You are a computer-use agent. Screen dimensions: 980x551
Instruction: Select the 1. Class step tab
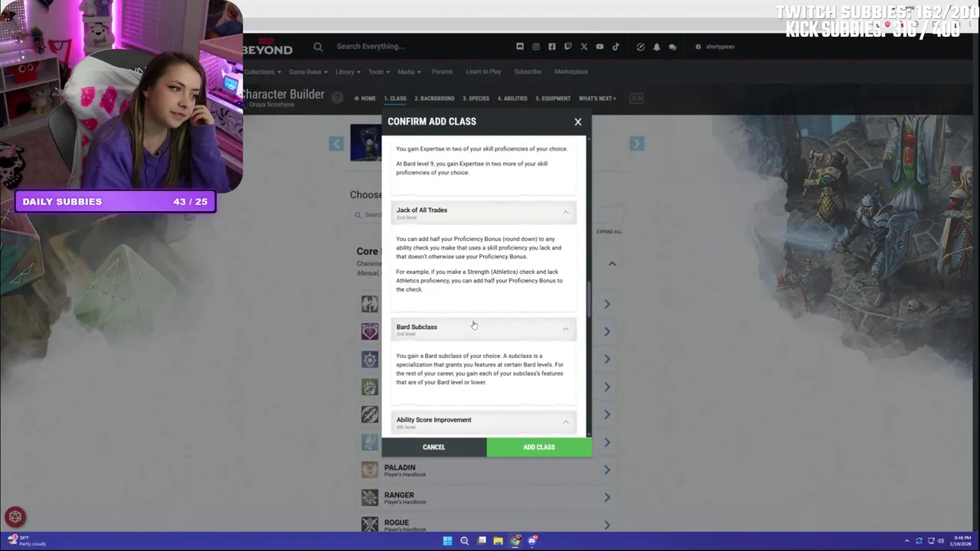[x=395, y=99]
